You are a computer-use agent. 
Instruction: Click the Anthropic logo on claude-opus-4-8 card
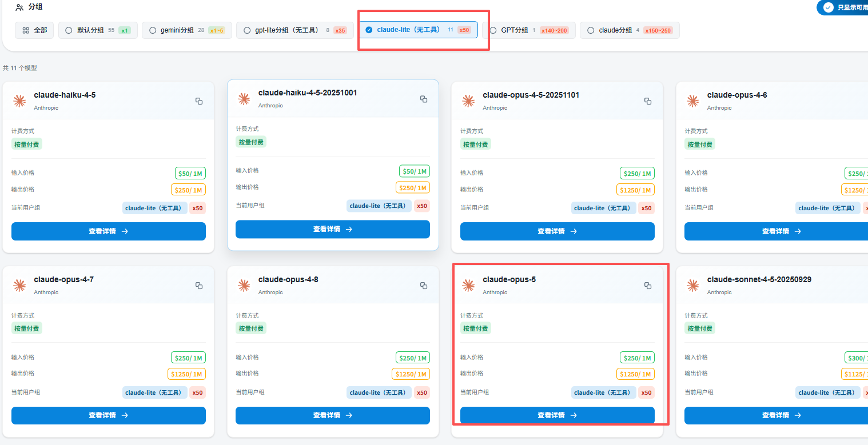pos(244,286)
